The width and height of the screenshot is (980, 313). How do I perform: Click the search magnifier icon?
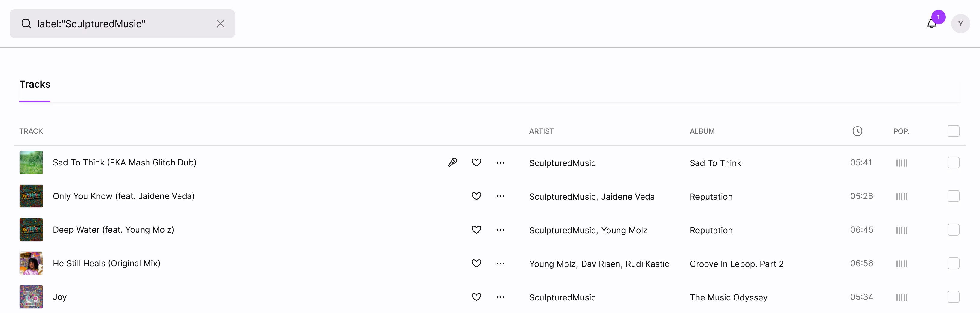click(26, 24)
